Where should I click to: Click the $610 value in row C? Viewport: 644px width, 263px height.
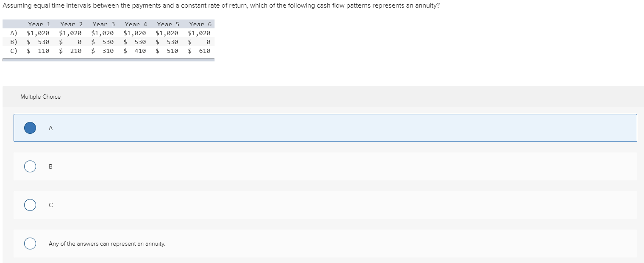(x=200, y=50)
